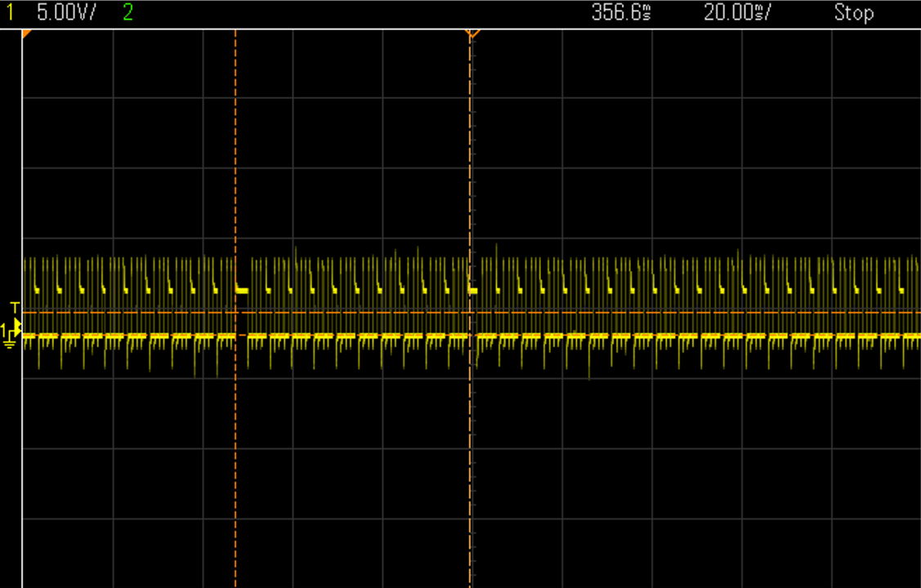This screenshot has height=588, width=921.
Task: Click the yellow T trigger level marker
Action: (x=14, y=307)
